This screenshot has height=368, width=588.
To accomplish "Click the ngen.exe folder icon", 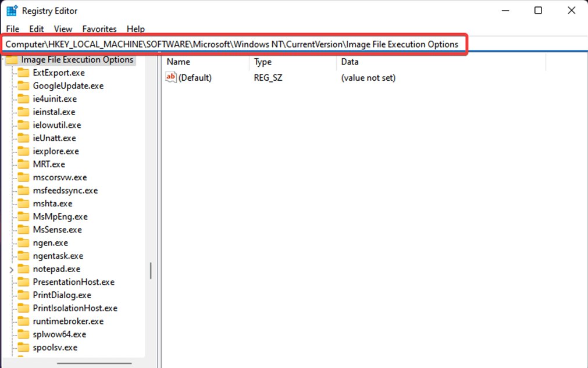I will coord(23,243).
